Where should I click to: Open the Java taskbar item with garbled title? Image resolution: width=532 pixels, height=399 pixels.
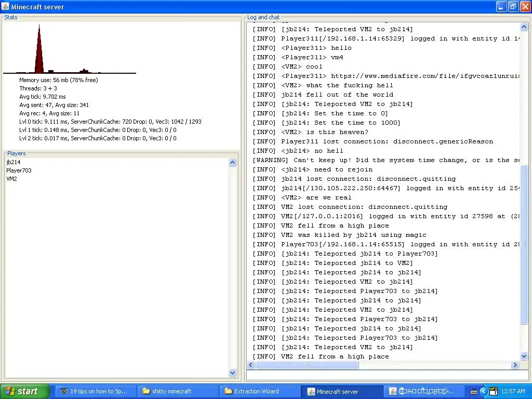point(425,391)
